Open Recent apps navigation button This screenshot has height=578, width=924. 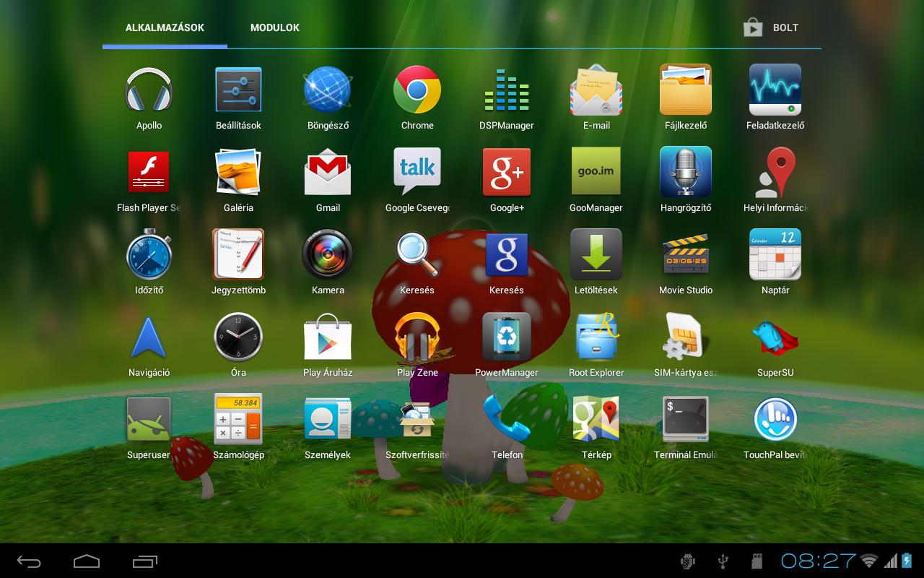pyautogui.click(x=145, y=561)
